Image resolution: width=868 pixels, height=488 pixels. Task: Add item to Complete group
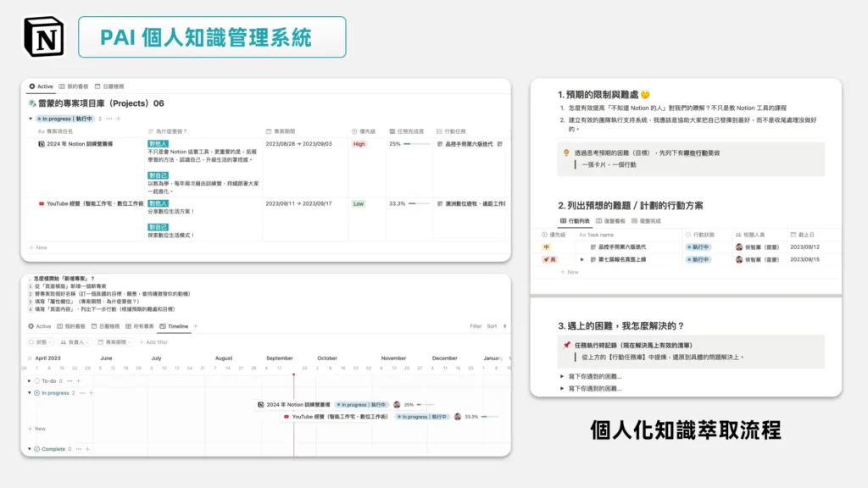(87, 449)
